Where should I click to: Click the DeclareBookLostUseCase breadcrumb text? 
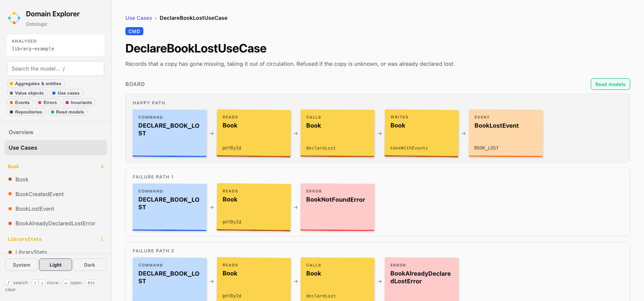coord(194,18)
